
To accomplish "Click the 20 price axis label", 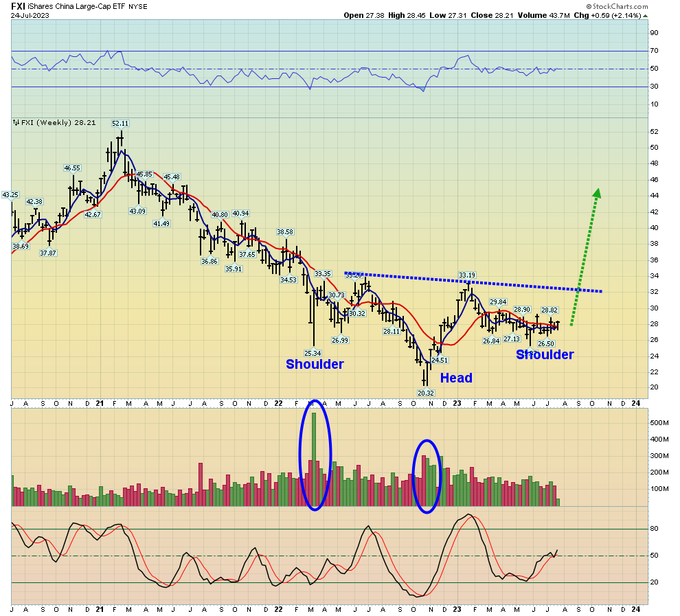I will point(654,387).
